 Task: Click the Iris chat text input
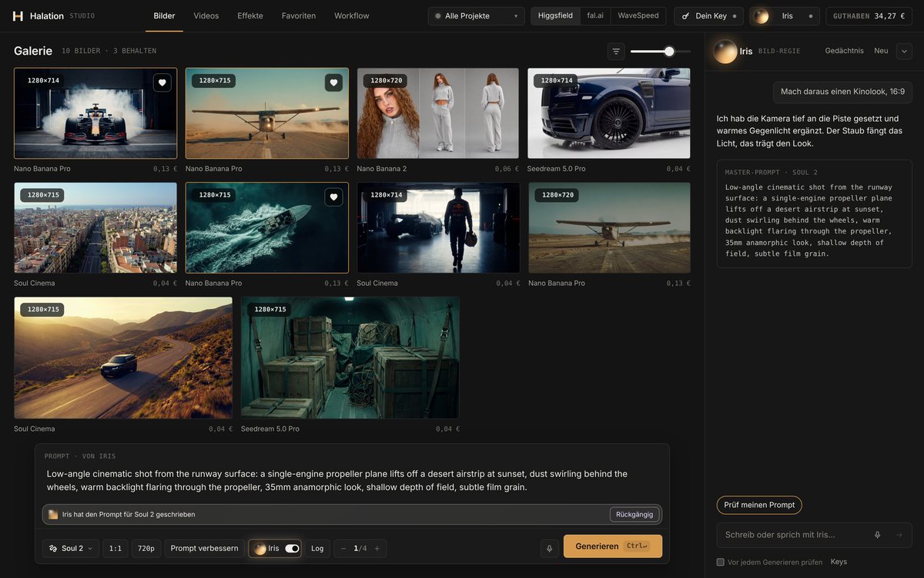pos(793,535)
